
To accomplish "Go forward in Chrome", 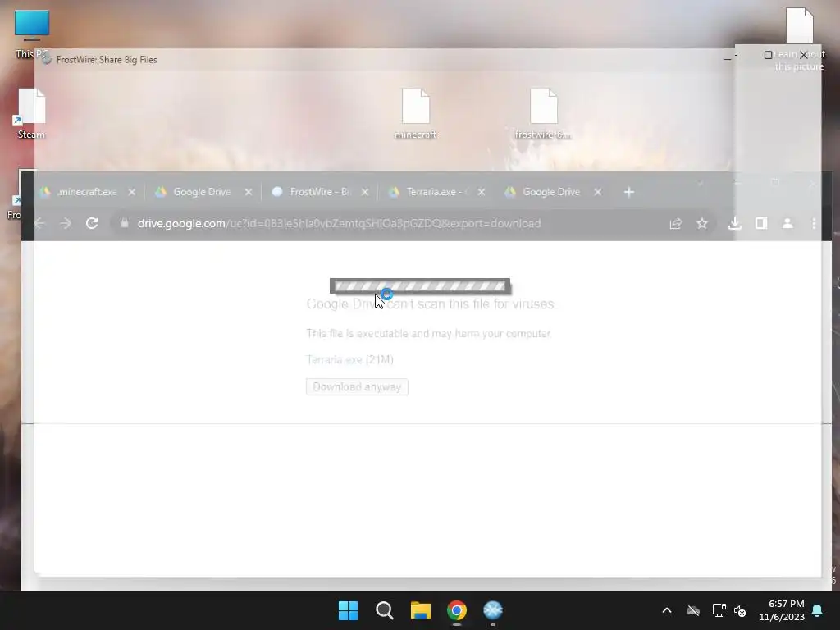I will pyautogui.click(x=66, y=223).
